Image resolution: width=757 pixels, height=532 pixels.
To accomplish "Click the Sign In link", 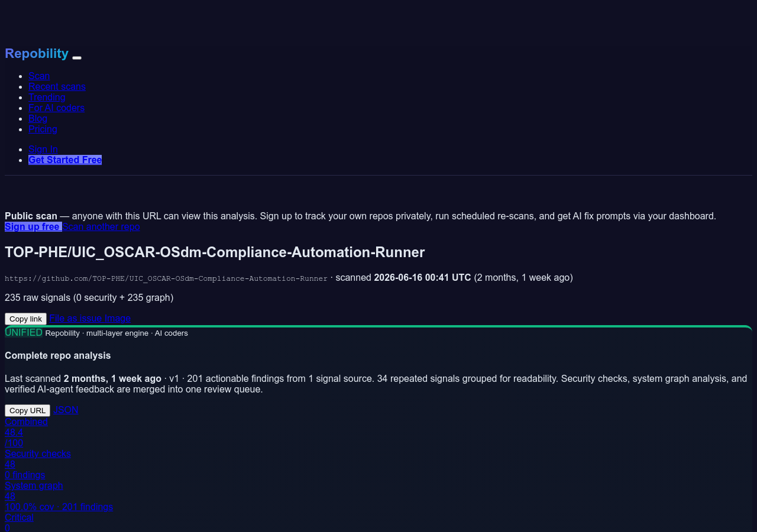I will pyautogui.click(x=43, y=149).
